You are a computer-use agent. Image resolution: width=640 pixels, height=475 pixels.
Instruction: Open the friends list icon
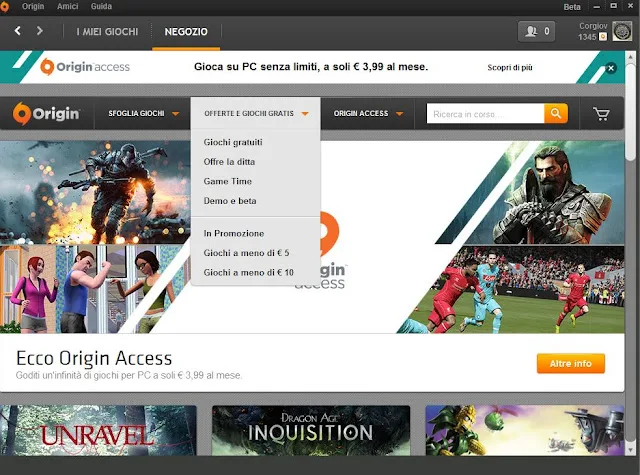pyautogui.click(x=536, y=32)
